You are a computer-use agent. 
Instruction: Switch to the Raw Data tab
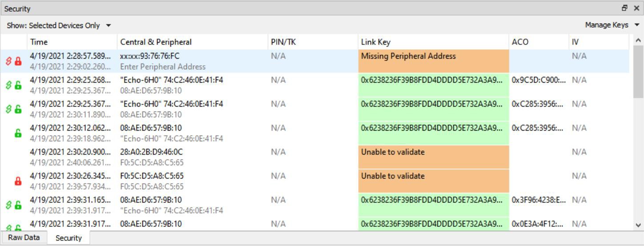(24, 238)
